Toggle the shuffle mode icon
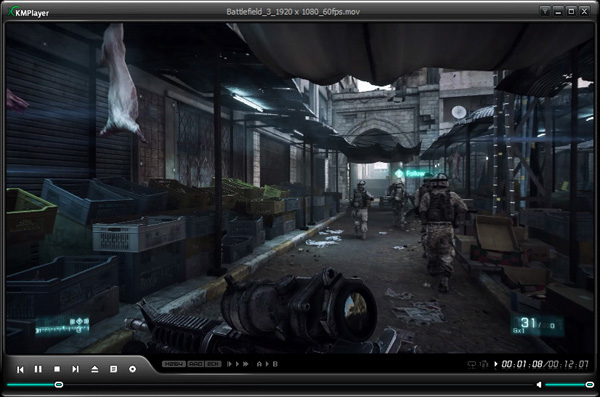Image resolution: width=600 pixels, height=397 pixels. point(484,364)
